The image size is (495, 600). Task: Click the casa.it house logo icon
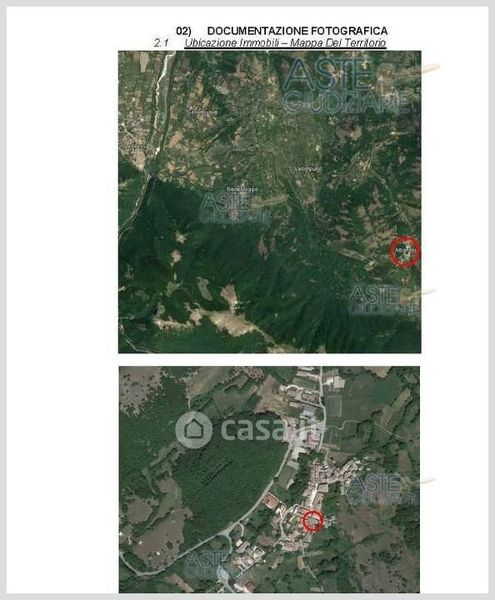pos(194,430)
